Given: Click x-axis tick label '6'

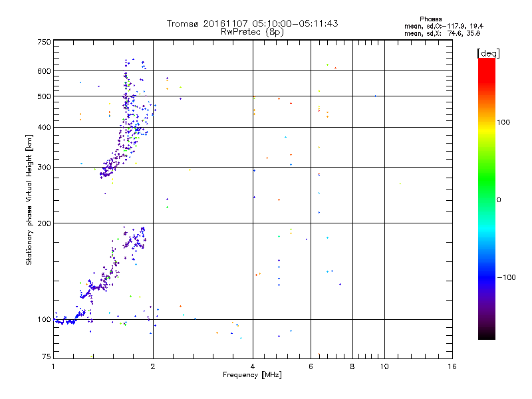Looking at the screenshot, I should [x=311, y=366].
